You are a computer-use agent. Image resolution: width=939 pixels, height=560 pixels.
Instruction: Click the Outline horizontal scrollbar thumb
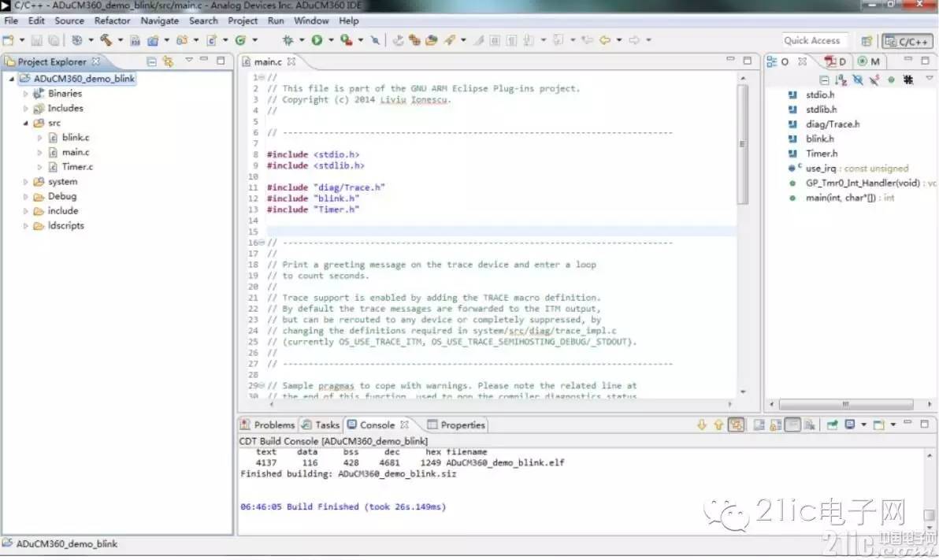[x=845, y=404]
